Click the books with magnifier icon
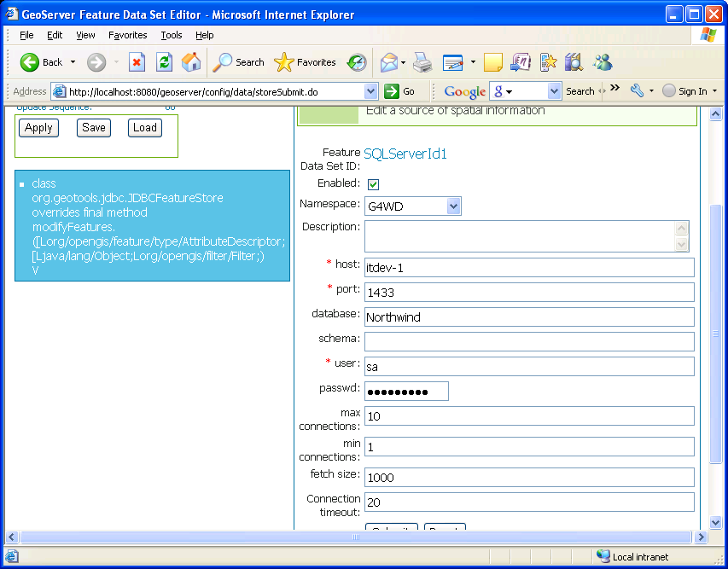This screenshot has width=728, height=569. point(574,62)
